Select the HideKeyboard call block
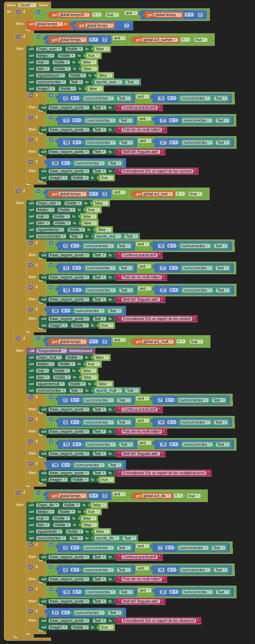 (80, 351)
